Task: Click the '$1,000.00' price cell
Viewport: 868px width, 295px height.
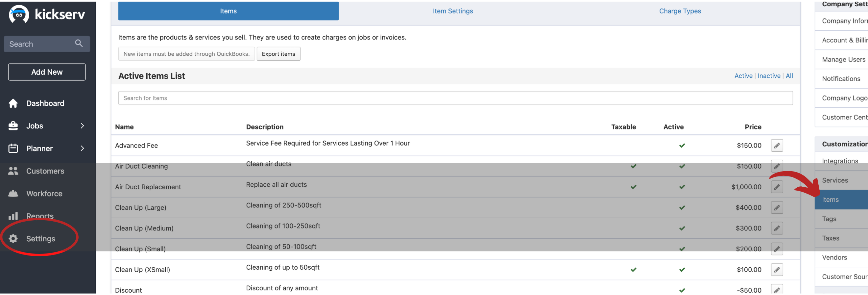Action: click(746, 187)
